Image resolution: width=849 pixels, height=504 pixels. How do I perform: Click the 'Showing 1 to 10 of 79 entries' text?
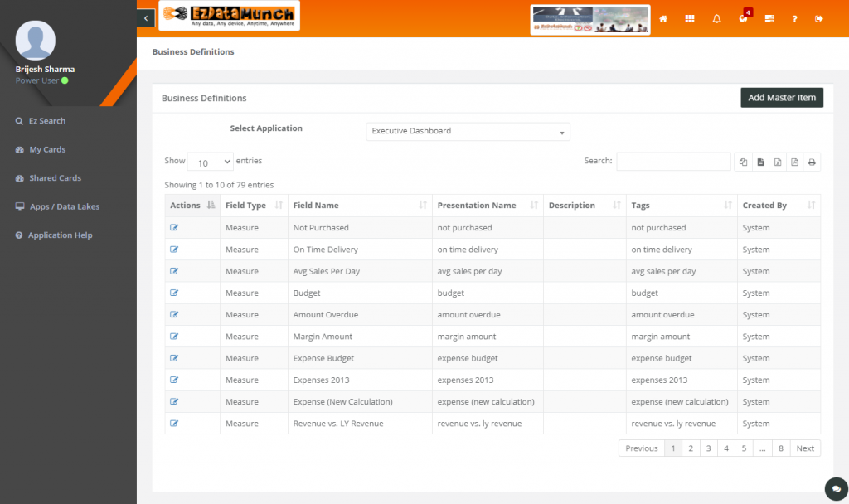click(x=219, y=185)
